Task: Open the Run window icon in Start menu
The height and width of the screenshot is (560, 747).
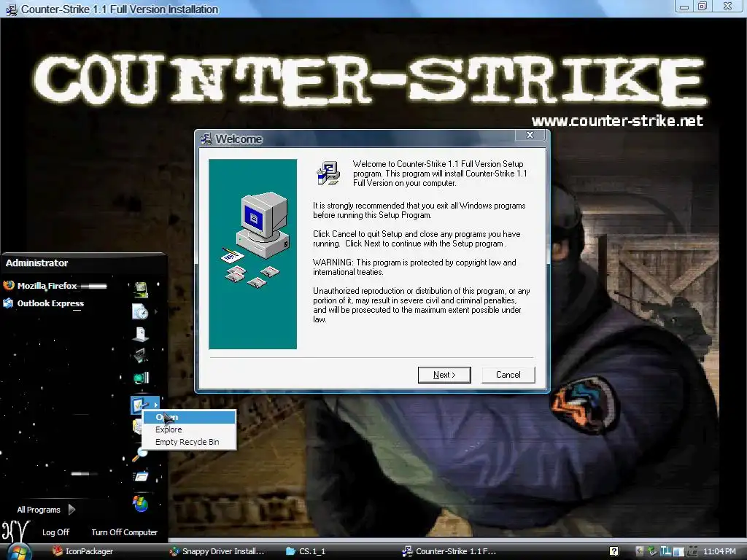Action: click(x=141, y=477)
